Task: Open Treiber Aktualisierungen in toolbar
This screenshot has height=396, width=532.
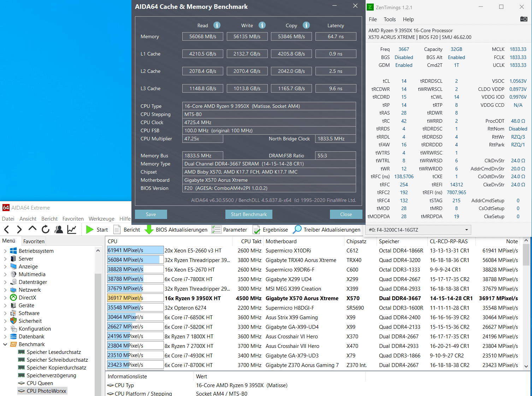Action: [x=327, y=230]
